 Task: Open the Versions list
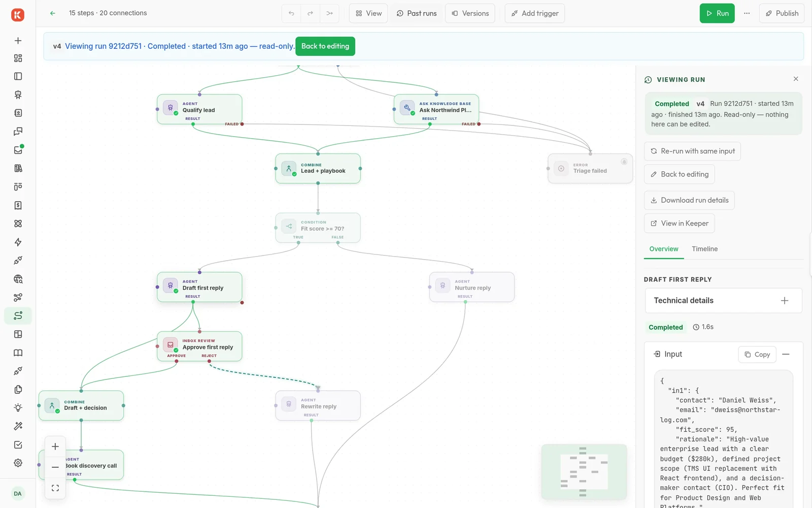coord(470,13)
